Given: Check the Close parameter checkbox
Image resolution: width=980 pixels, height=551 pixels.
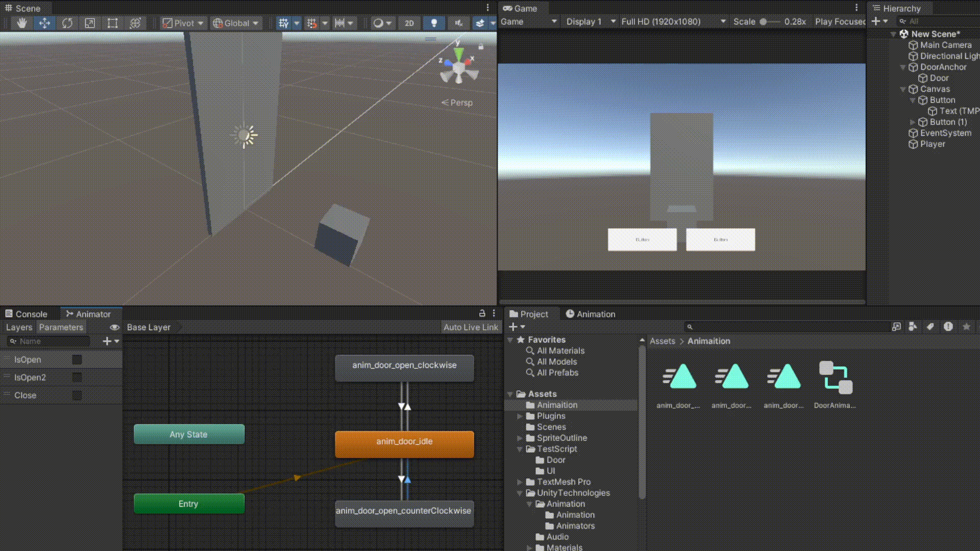Looking at the screenshot, I should point(77,395).
